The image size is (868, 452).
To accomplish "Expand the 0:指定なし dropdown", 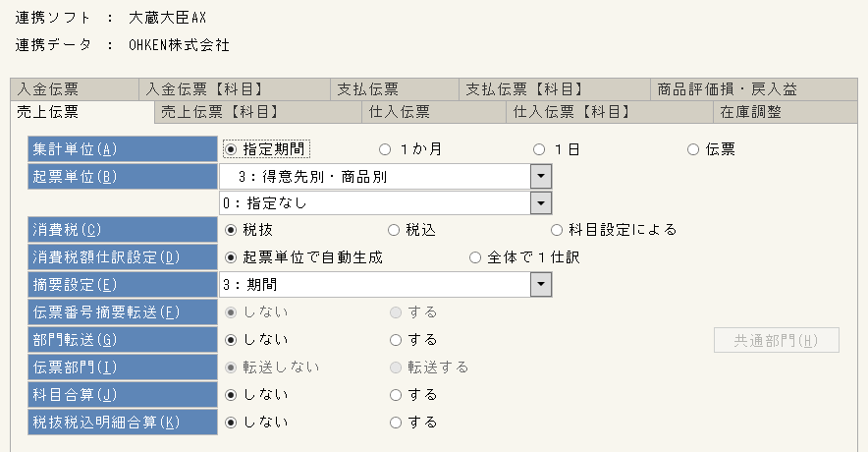I will 541,203.
